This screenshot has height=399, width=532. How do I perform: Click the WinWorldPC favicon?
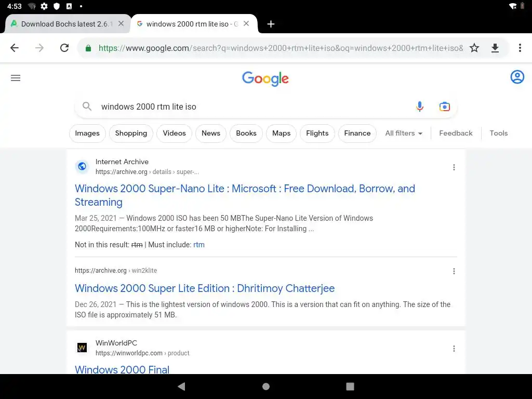point(82,348)
